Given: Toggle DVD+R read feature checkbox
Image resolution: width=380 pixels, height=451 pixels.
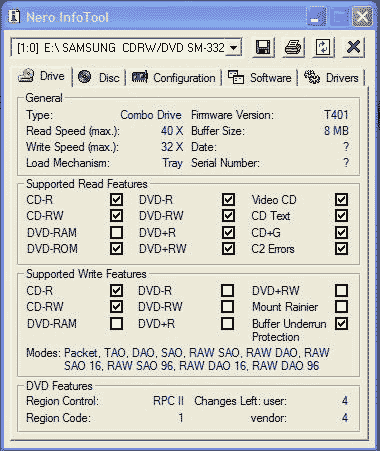Looking at the screenshot, I should click(228, 232).
